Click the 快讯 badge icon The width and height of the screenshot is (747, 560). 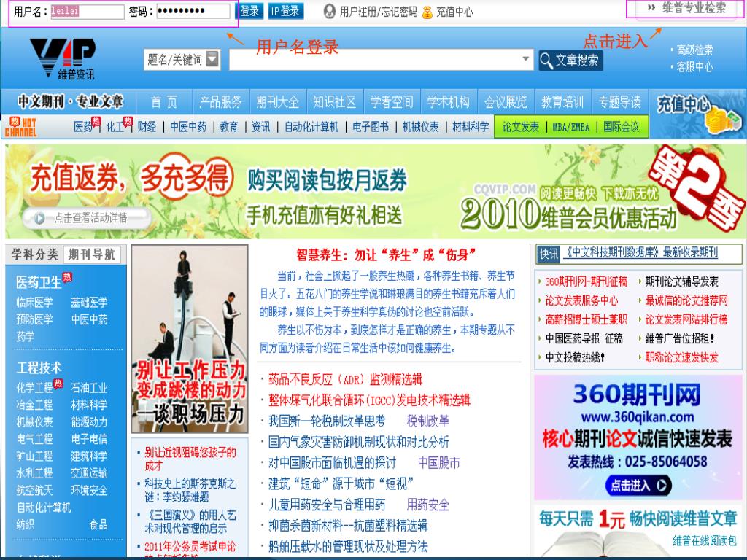pos(549,254)
